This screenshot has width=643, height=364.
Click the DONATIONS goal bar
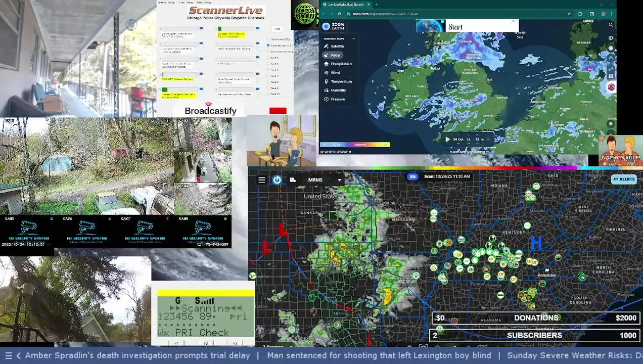536,318
